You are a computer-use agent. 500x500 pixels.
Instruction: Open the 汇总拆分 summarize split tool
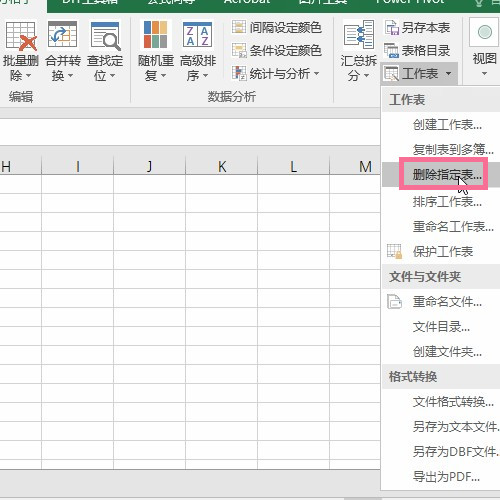click(x=358, y=51)
